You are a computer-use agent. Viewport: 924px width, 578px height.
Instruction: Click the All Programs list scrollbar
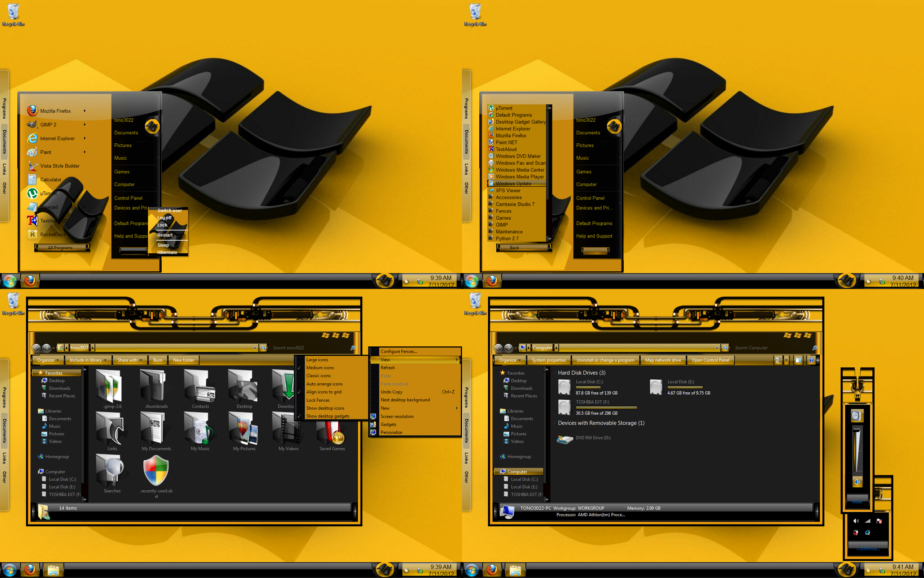click(549, 173)
